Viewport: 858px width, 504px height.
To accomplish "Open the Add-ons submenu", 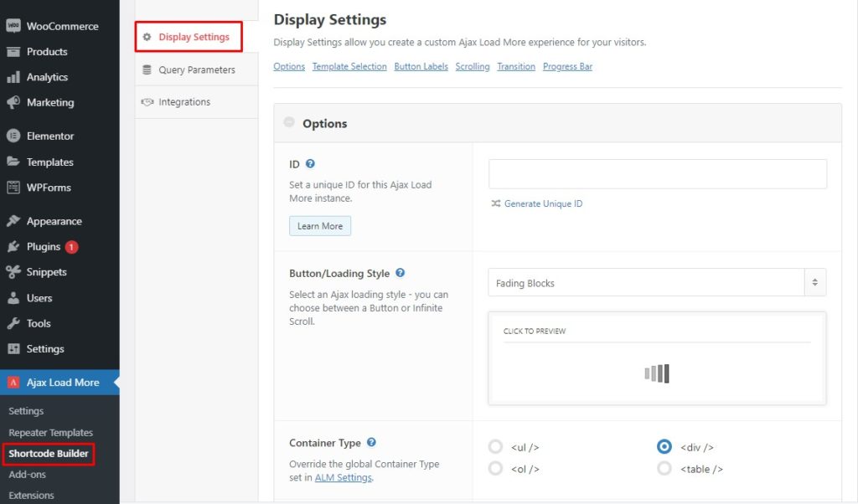I will click(28, 475).
